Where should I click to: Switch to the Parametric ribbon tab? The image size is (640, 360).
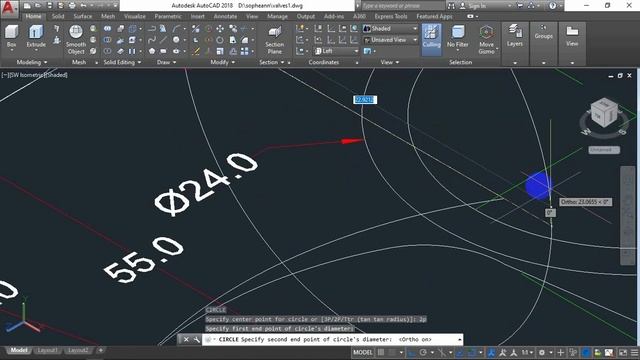168,16
